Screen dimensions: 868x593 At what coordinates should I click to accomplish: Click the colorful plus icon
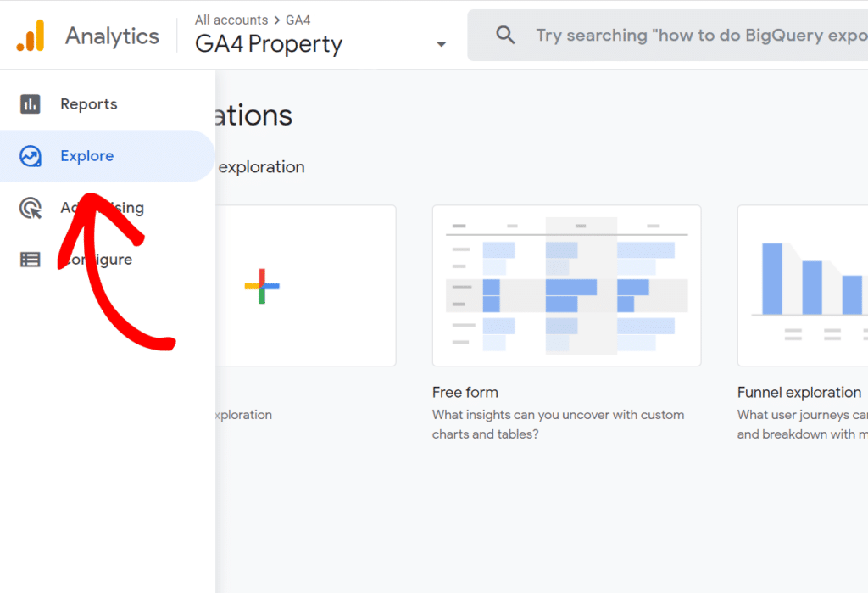pyautogui.click(x=262, y=286)
